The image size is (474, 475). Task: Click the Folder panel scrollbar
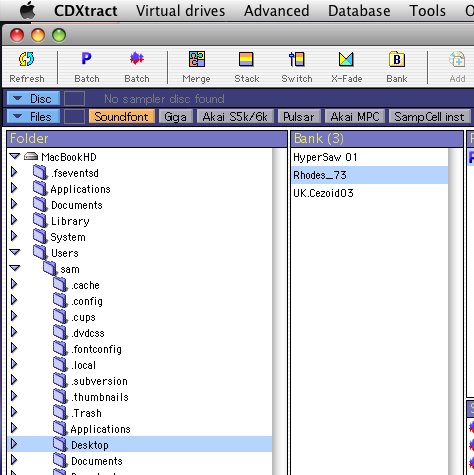[x=279, y=311]
